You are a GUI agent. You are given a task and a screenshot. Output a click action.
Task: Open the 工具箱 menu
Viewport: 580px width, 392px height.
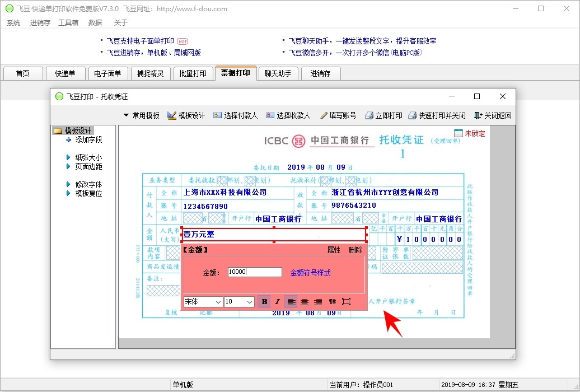[x=68, y=23]
